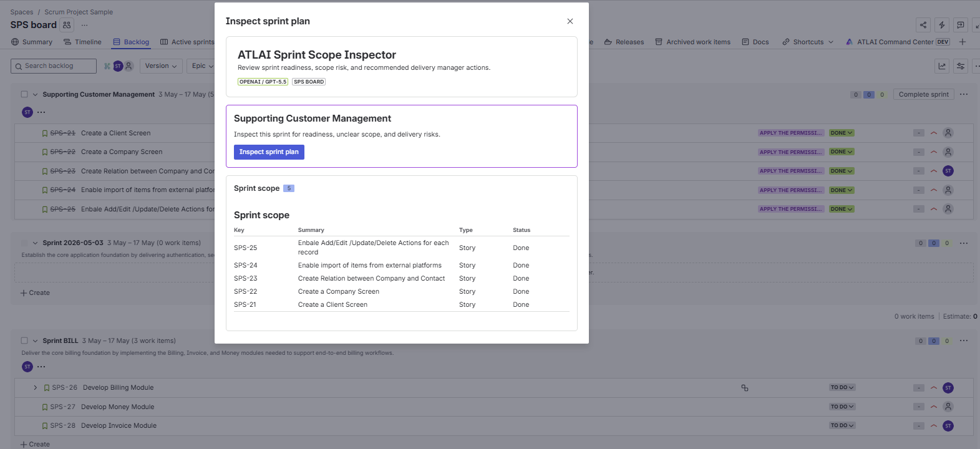Open the Version filter dropdown
The width and height of the screenshot is (980, 449).
tap(161, 66)
